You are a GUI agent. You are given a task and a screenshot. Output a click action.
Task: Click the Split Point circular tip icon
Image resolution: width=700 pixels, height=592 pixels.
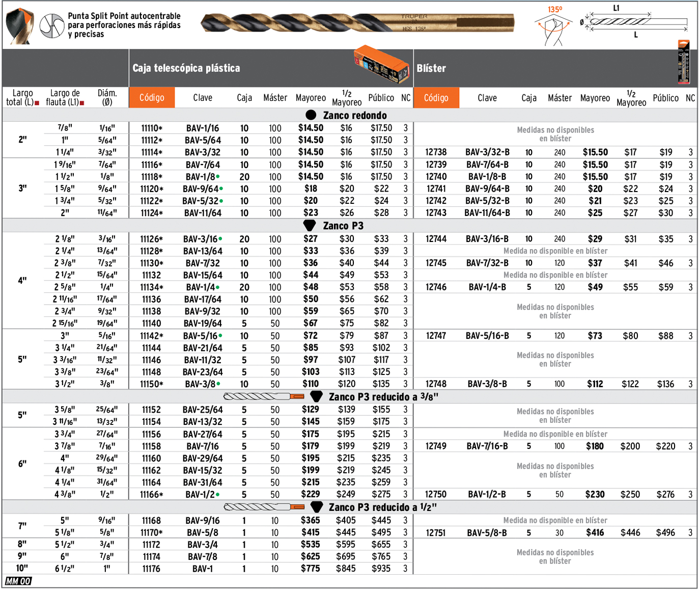[52, 25]
